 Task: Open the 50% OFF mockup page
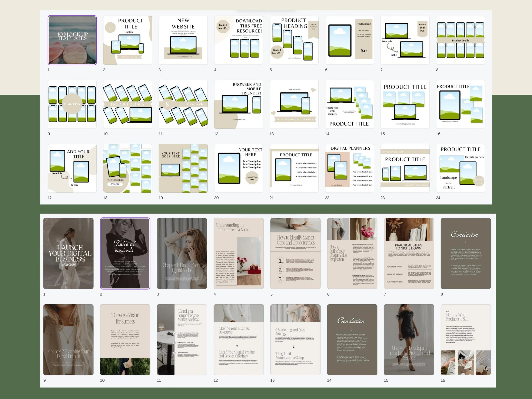(x=127, y=168)
